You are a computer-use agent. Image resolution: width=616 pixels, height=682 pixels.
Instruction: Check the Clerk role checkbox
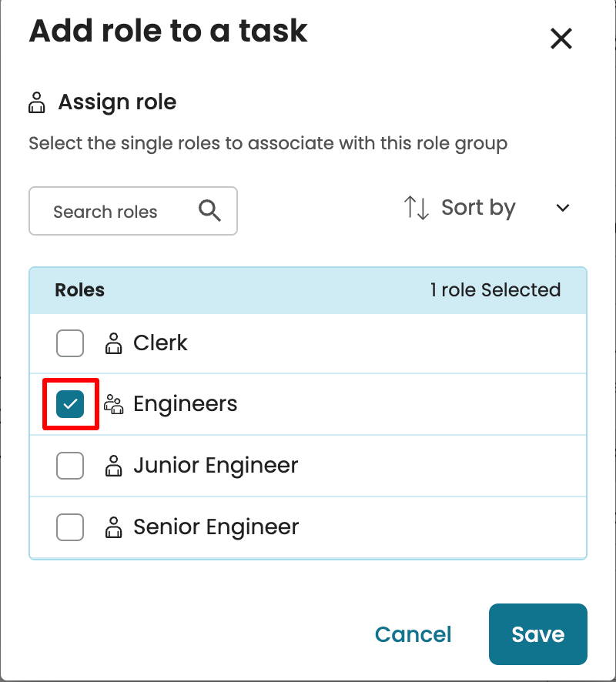click(x=70, y=343)
